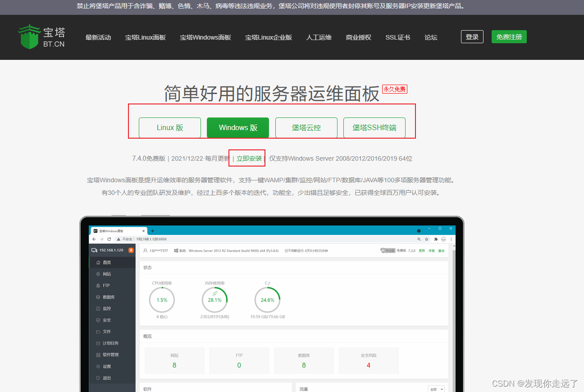Click the 简单好用的服务器运维面板 headline
The height and width of the screenshot is (392, 584).
pyautogui.click(x=272, y=94)
